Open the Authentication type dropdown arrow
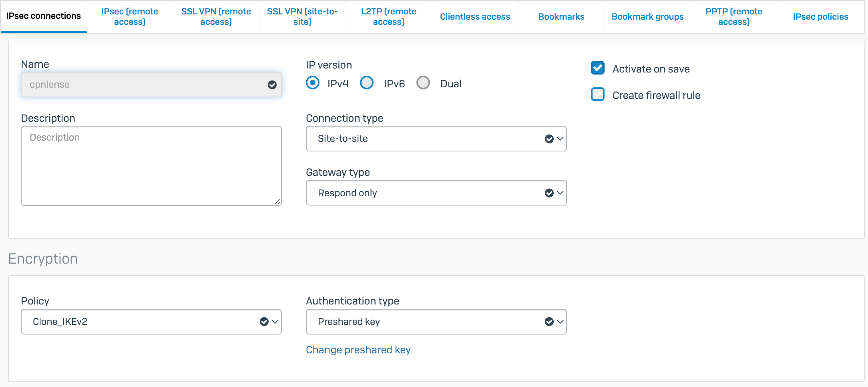Image resolution: width=868 pixels, height=387 pixels. point(560,322)
